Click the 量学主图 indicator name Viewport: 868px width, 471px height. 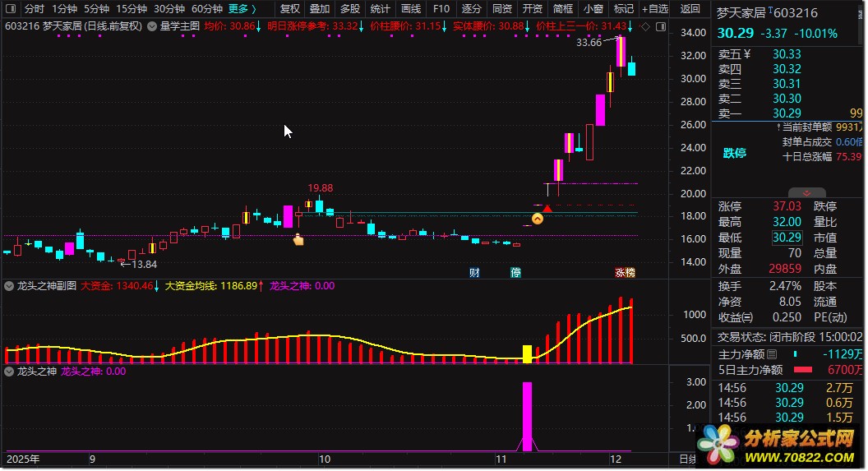[180, 26]
